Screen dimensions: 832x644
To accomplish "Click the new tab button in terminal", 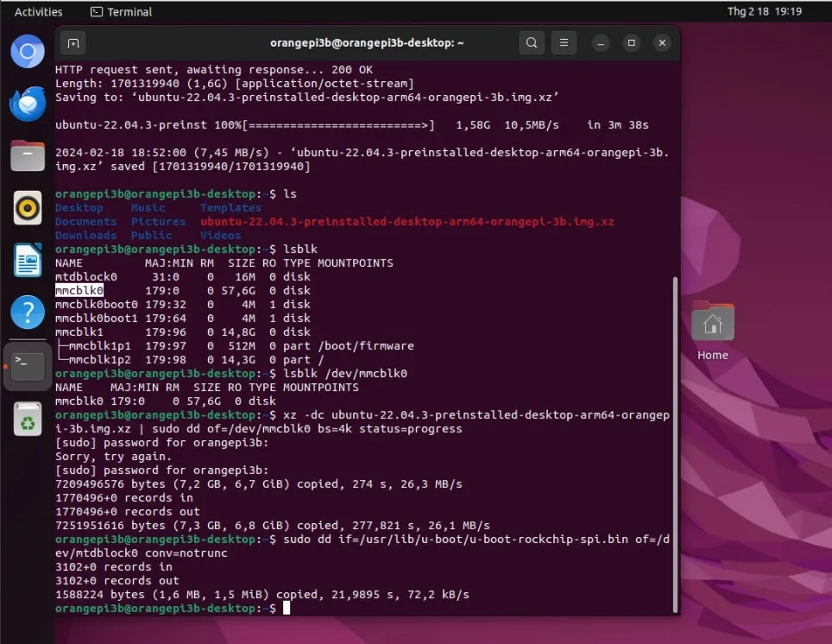I will coord(73,43).
